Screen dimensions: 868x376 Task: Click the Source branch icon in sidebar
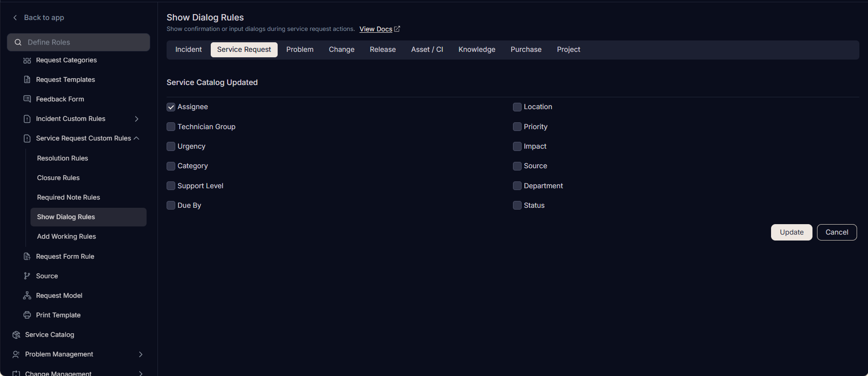click(27, 276)
